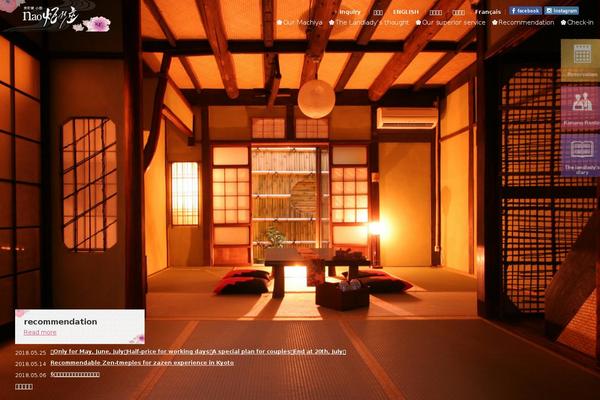Open the half-price May, June, July plan news
This screenshot has height=400, width=600.
tap(198, 351)
